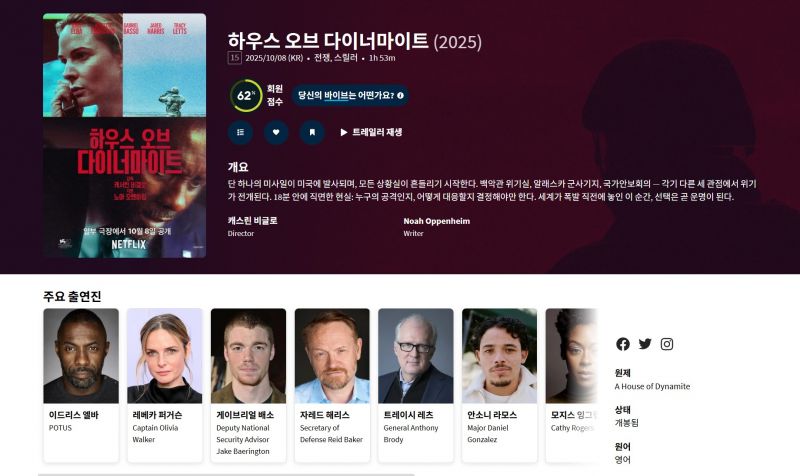Image resolution: width=800 pixels, height=476 pixels.
Task: Open the Twitter profile icon
Action: pyautogui.click(x=645, y=344)
